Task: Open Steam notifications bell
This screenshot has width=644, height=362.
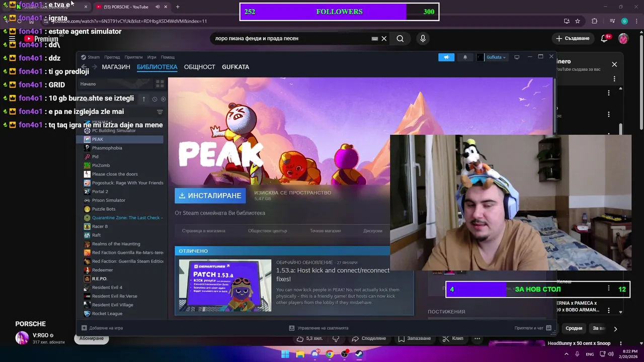Action: click(465, 57)
